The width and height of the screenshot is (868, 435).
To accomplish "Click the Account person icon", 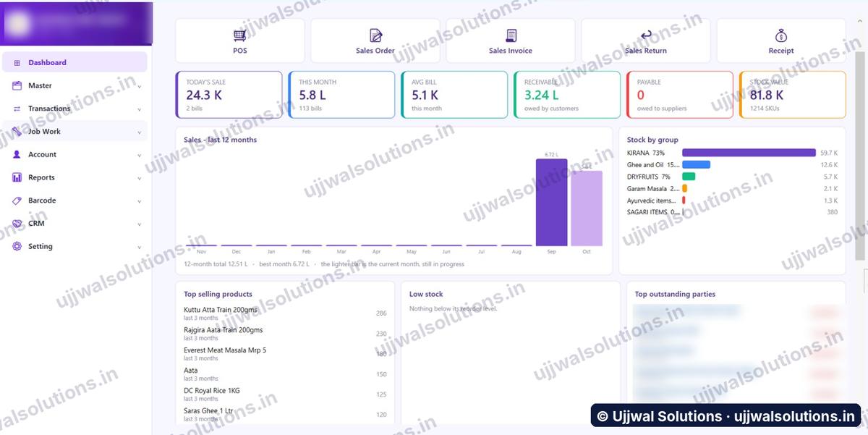I will tap(17, 154).
